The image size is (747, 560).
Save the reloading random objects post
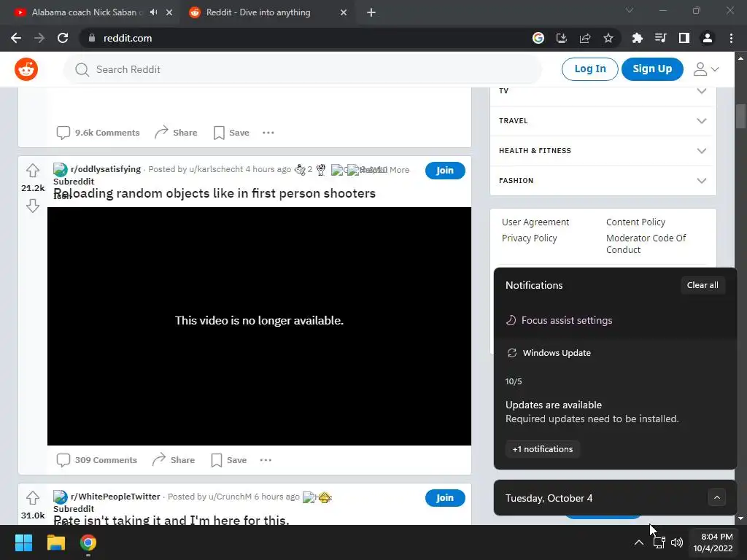click(228, 460)
